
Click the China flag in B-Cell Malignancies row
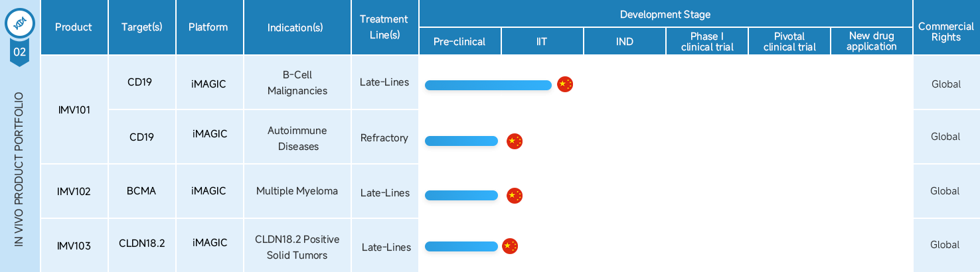point(564,84)
